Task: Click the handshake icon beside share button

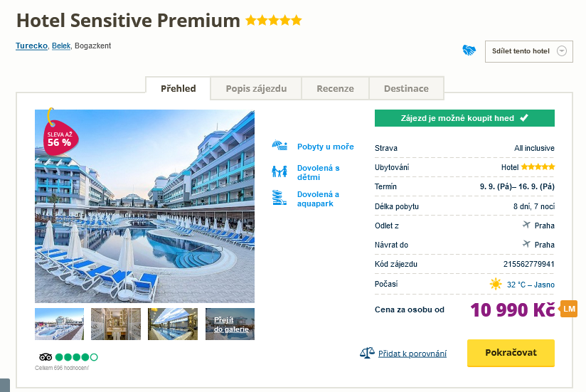Action: [x=469, y=51]
